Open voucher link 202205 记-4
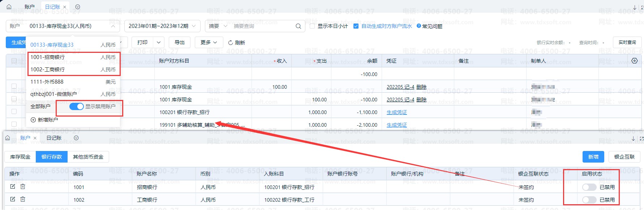Viewport: 644px width, 210px height. pyautogui.click(x=400, y=87)
